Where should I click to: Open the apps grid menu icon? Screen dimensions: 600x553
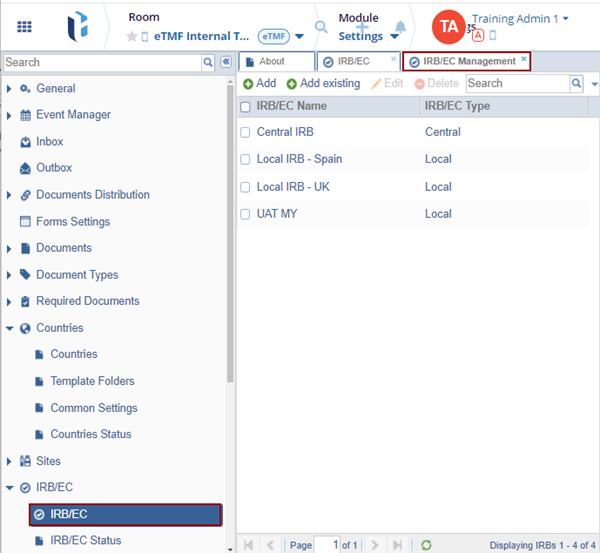click(x=24, y=26)
